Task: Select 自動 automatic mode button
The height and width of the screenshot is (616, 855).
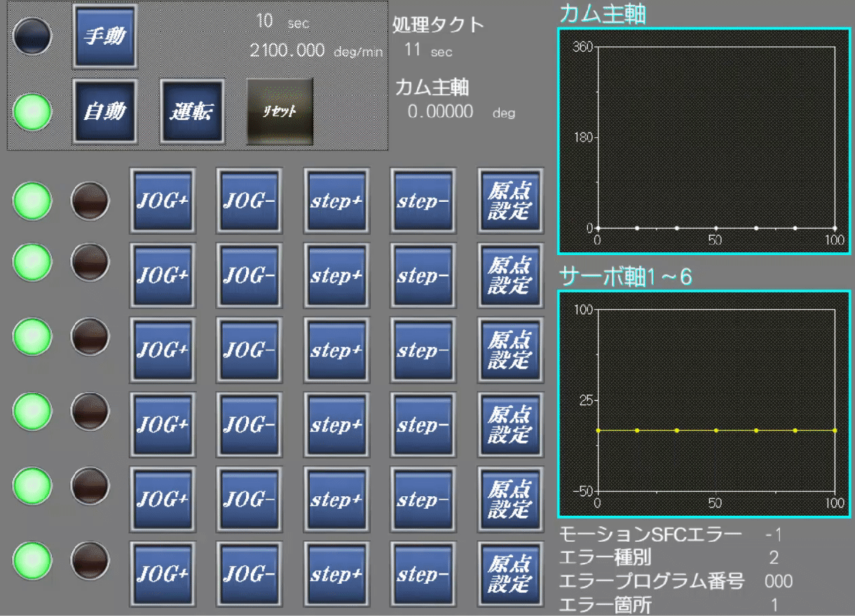Action: pyautogui.click(x=105, y=111)
